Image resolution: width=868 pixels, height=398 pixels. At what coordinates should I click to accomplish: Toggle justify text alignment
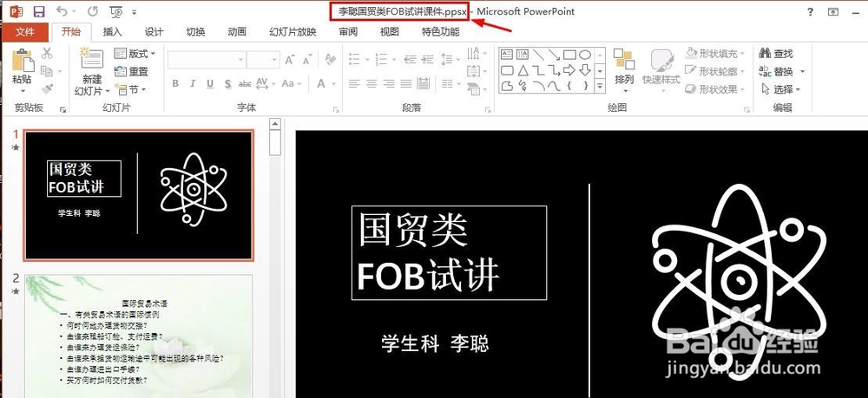pos(406,84)
